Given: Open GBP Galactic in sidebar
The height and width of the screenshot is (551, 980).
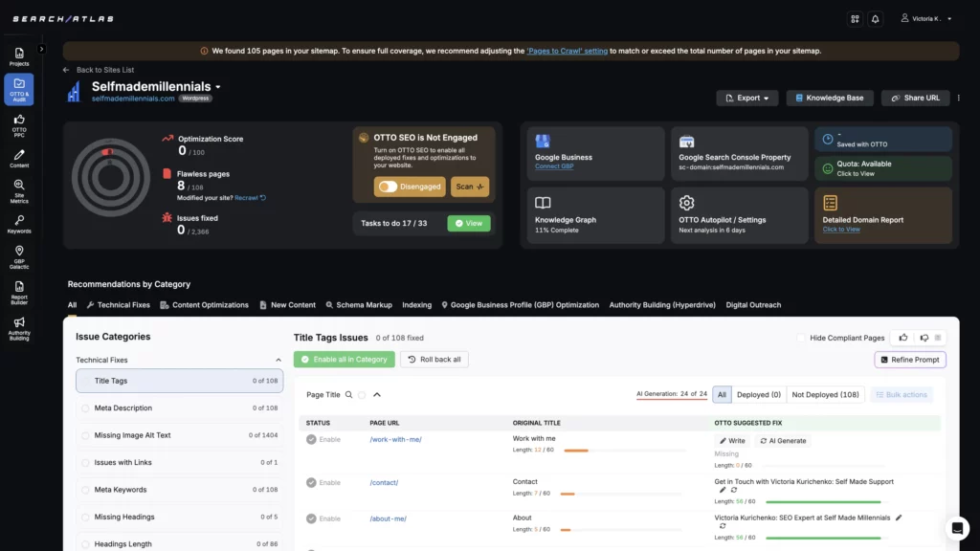Looking at the screenshot, I should pyautogui.click(x=19, y=256).
